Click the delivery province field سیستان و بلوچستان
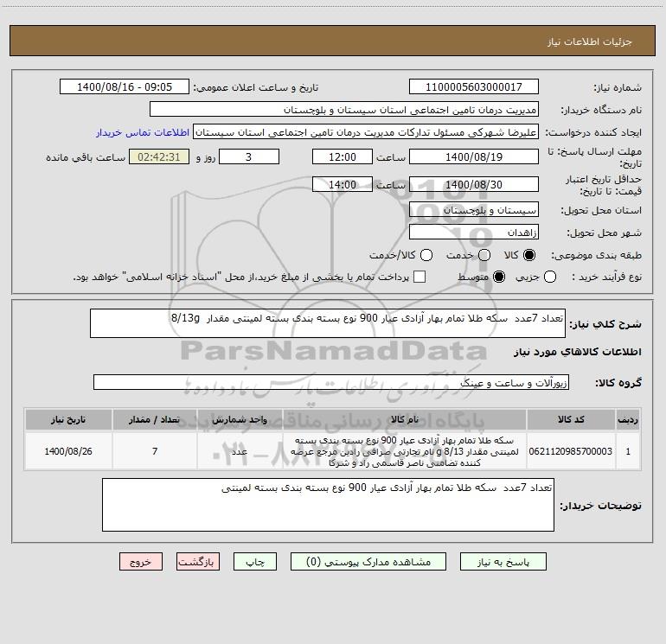This screenshot has height=644, width=666. 474,210
